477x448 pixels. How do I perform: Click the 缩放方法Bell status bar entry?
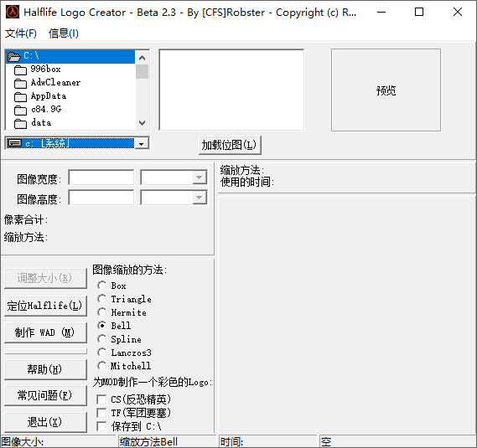click(167, 441)
